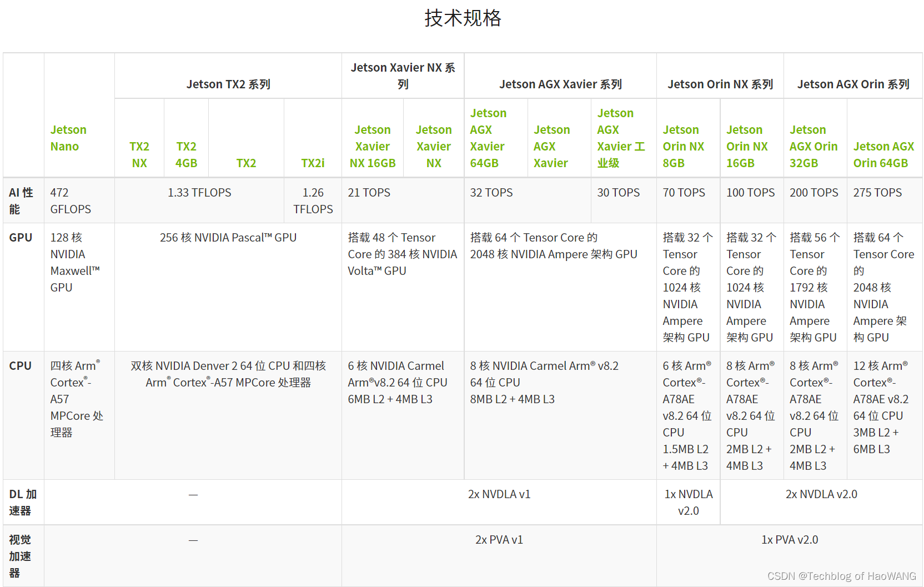924x587 pixels.
Task: Open the Jetson Orin NX 16GB link
Action: (x=747, y=147)
